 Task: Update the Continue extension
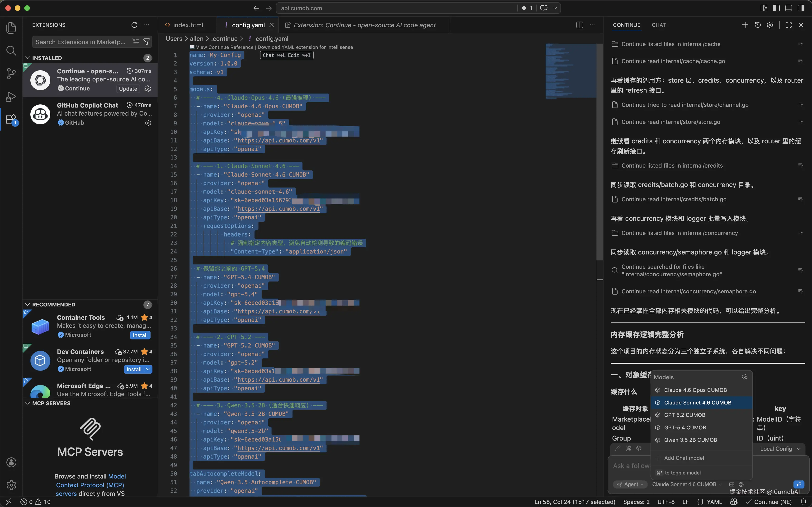[x=128, y=89]
